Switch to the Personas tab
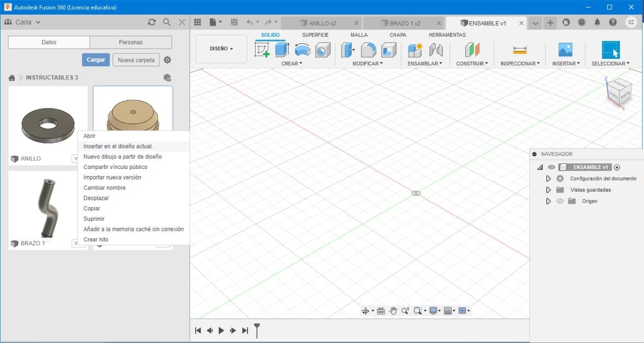Viewport: 644px width, 343px height. tap(131, 42)
